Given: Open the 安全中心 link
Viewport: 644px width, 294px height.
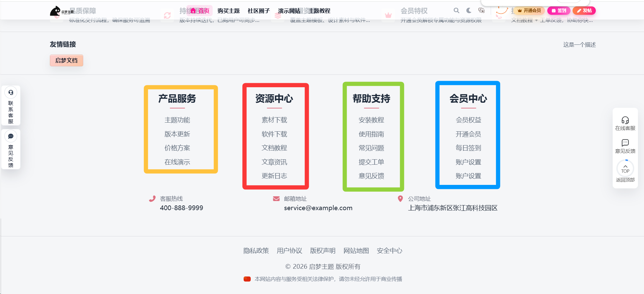Looking at the screenshot, I should pos(390,251).
